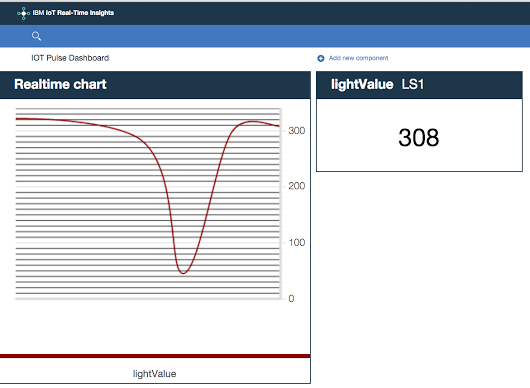Screen dimensions: 530x388
Task: Click the 0 axis label
Action: click(291, 298)
